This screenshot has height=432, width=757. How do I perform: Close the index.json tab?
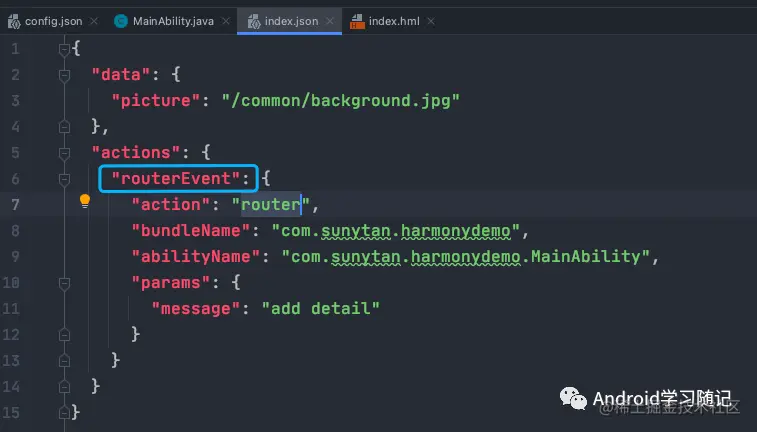pos(330,21)
